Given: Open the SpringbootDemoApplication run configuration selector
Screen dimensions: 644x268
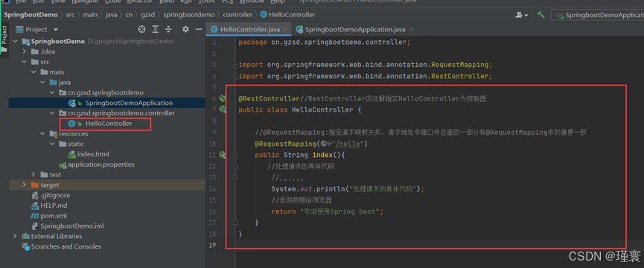Looking at the screenshot, I should coord(599,15).
